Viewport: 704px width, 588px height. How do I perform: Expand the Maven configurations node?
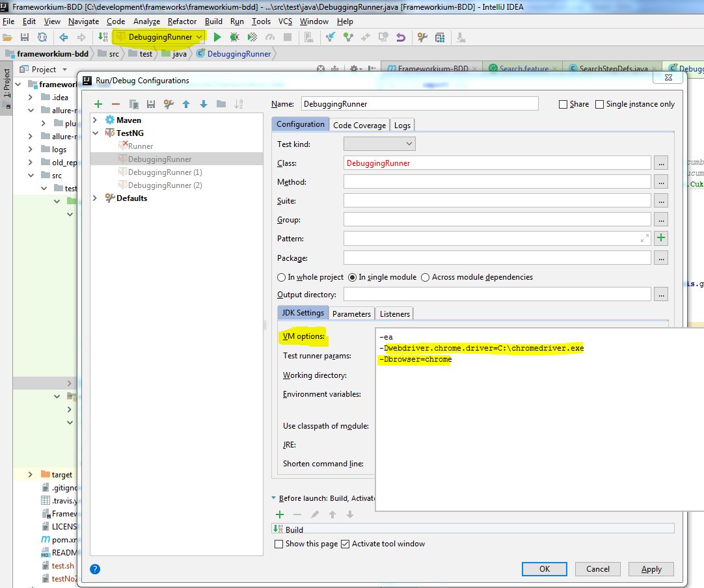(x=95, y=120)
